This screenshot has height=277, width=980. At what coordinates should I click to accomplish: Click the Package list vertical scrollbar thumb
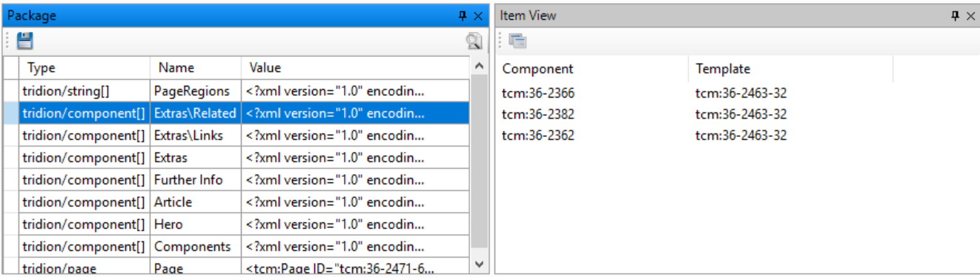[479, 161]
